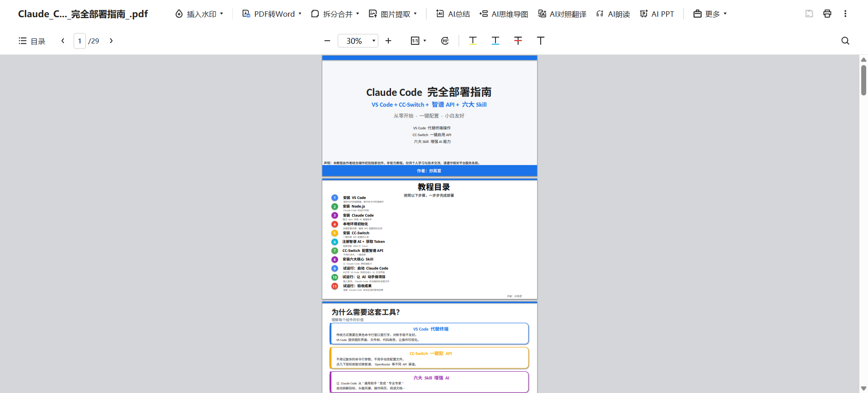Print the PDF document
The height and width of the screenshot is (393, 868).
[x=827, y=14]
